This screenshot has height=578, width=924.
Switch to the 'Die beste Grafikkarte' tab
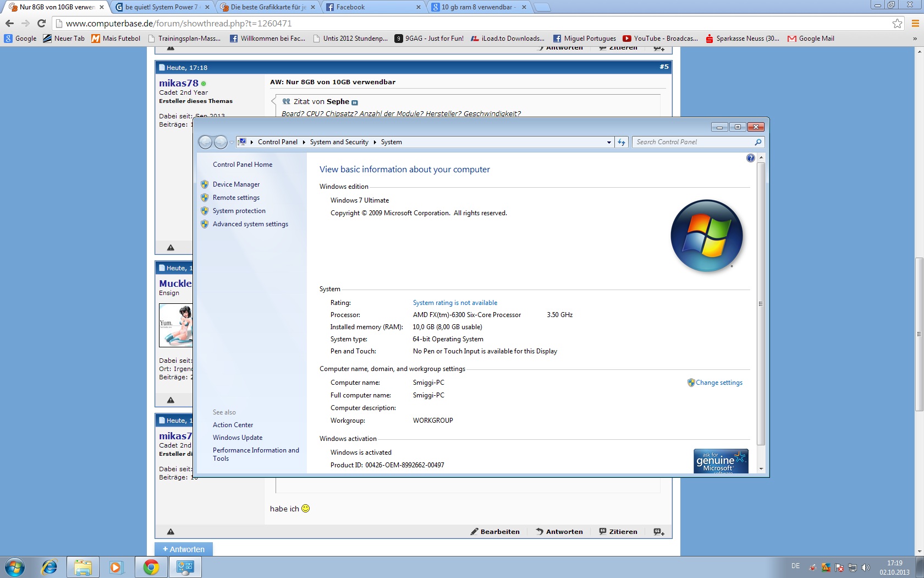click(x=268, y=7)
